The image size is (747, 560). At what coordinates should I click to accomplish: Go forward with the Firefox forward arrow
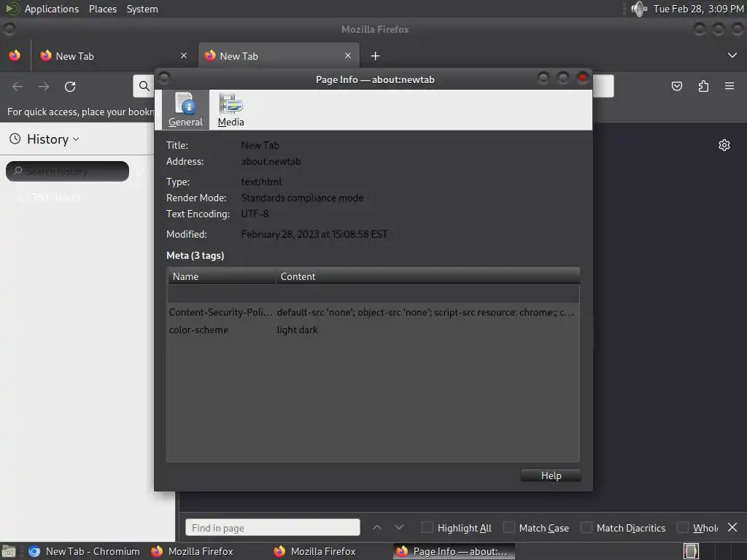(44, 86)
